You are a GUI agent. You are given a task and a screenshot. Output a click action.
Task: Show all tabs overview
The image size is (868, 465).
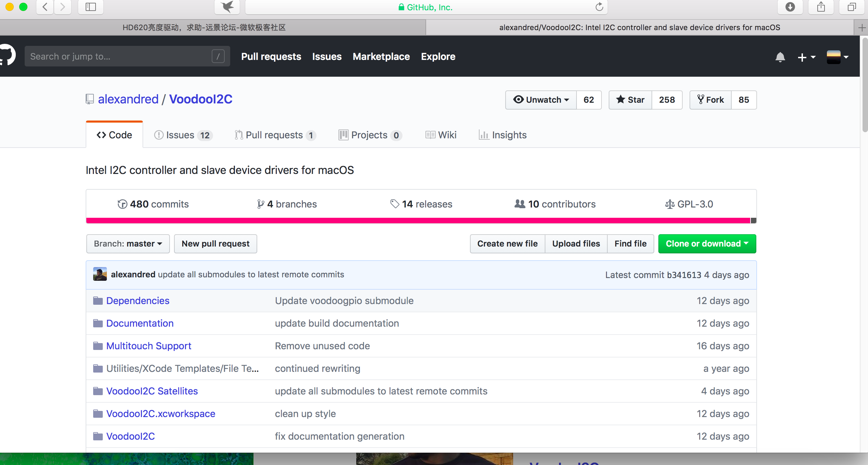tap(852, 7)
